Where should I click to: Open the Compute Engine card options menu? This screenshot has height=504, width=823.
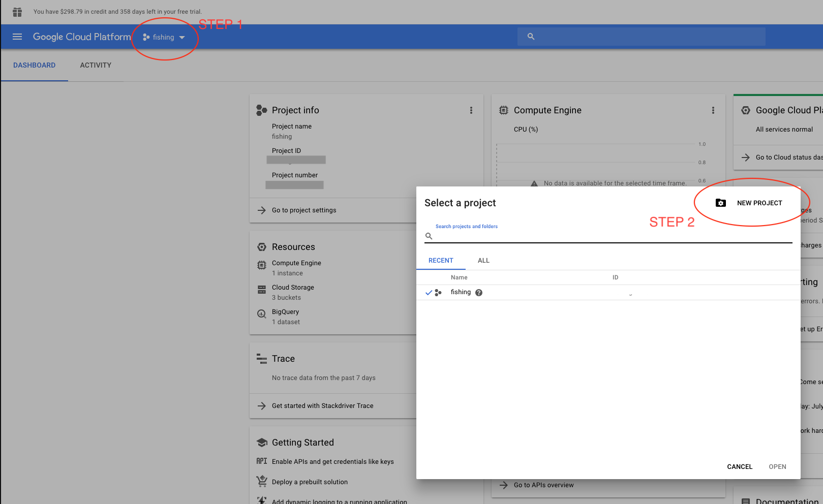pos(713,110)
